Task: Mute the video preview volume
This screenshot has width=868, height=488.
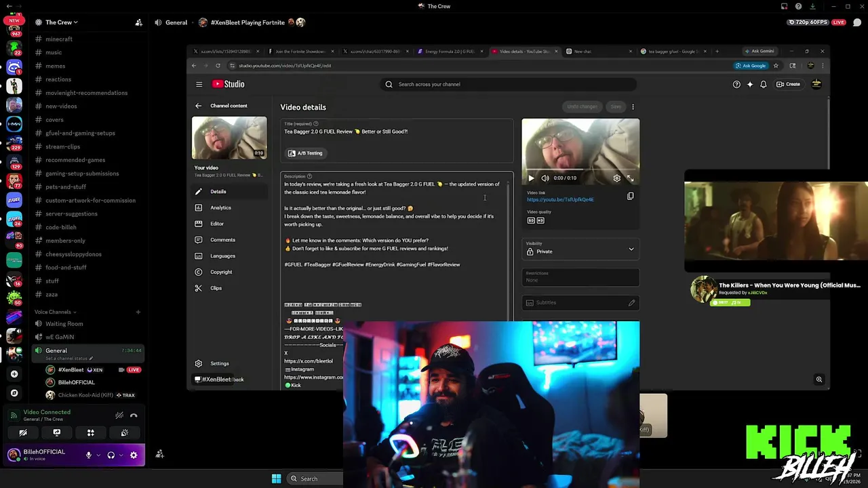Action: coord(545,178)
